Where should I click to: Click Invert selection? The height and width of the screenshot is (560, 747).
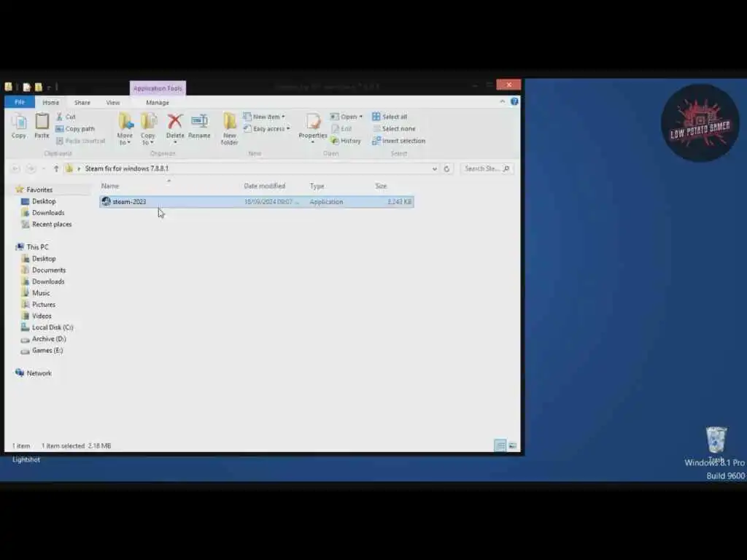tap(399, 141)
